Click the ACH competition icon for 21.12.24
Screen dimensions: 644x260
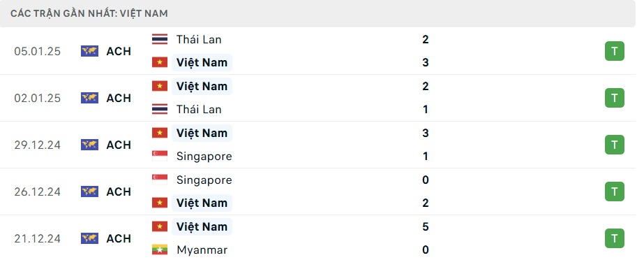coord(89,238)
